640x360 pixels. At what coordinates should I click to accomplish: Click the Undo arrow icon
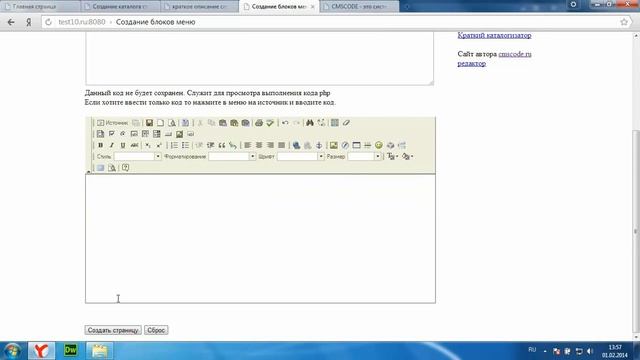pos(285,123)
